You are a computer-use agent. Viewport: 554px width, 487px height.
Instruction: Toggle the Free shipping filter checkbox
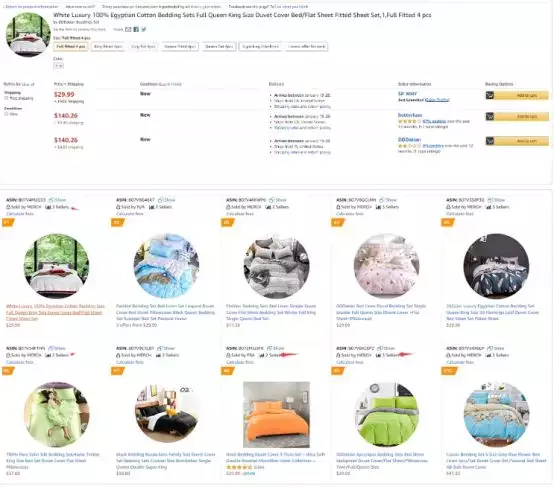click(x=6, y=98)
